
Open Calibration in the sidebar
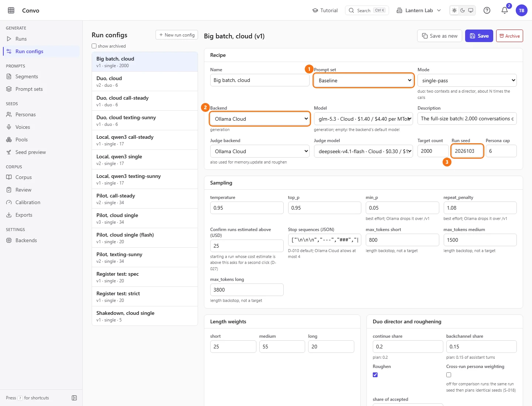coord(41,202)
